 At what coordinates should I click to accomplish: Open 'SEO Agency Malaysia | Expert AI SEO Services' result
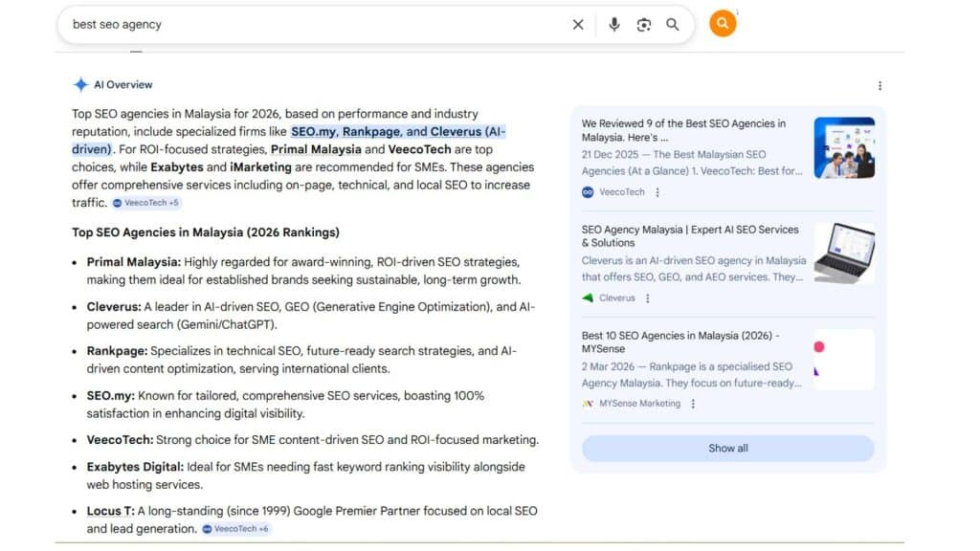click(x=690, y=236)
